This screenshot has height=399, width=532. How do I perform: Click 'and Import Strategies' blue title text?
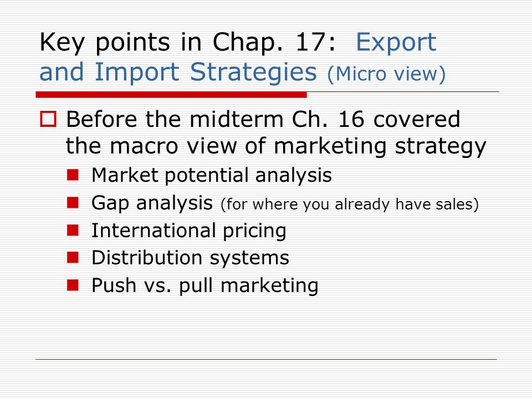tap(178, 72)
